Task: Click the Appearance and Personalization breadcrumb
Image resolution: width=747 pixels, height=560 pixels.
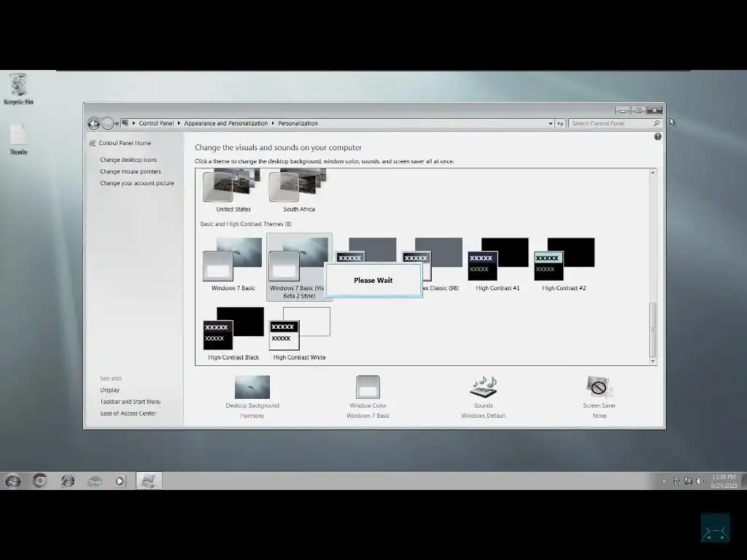Action: pyautogui.click(x=226, y=123)
